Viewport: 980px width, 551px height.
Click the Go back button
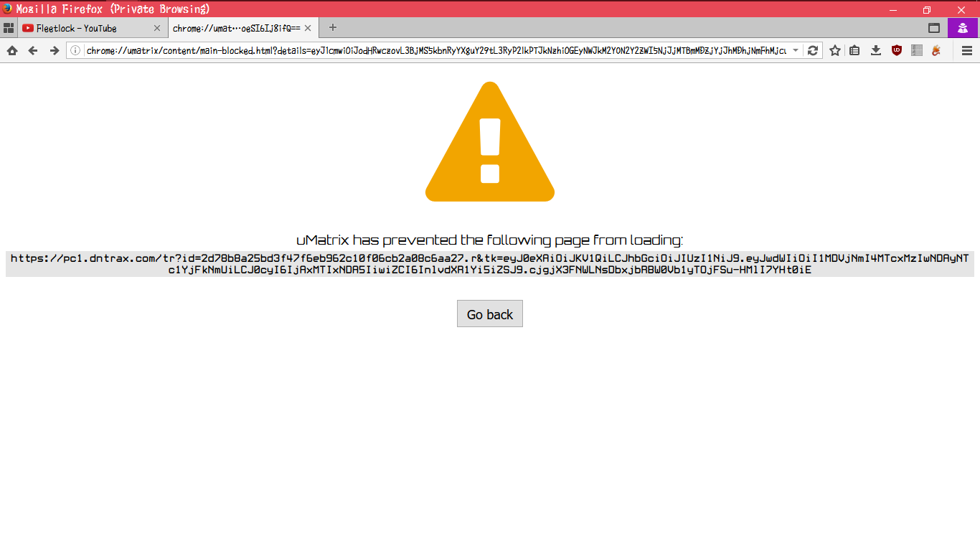point(490,314)
